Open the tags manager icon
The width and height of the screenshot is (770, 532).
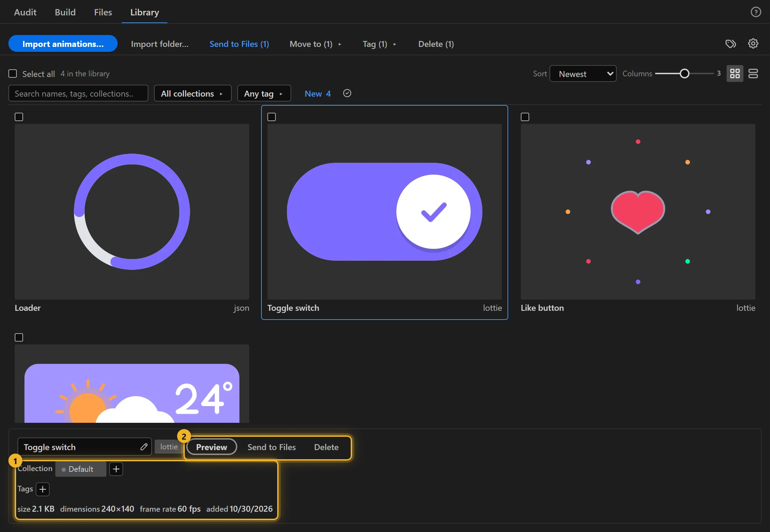point(730,44)
